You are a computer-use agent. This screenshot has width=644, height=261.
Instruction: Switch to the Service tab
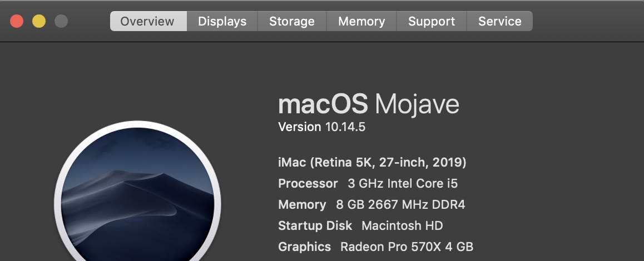(499, 22)
